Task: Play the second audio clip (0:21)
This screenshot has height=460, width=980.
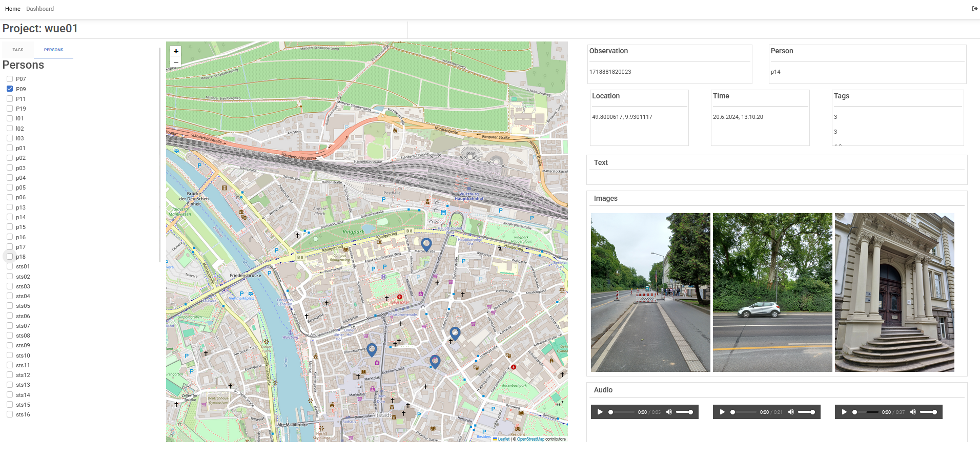Action: 722,412
